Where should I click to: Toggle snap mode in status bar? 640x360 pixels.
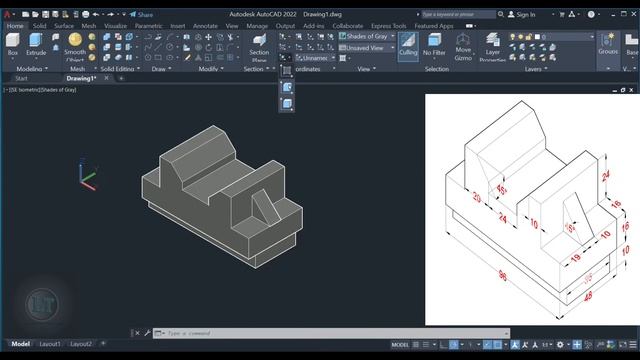click(426, 345)
